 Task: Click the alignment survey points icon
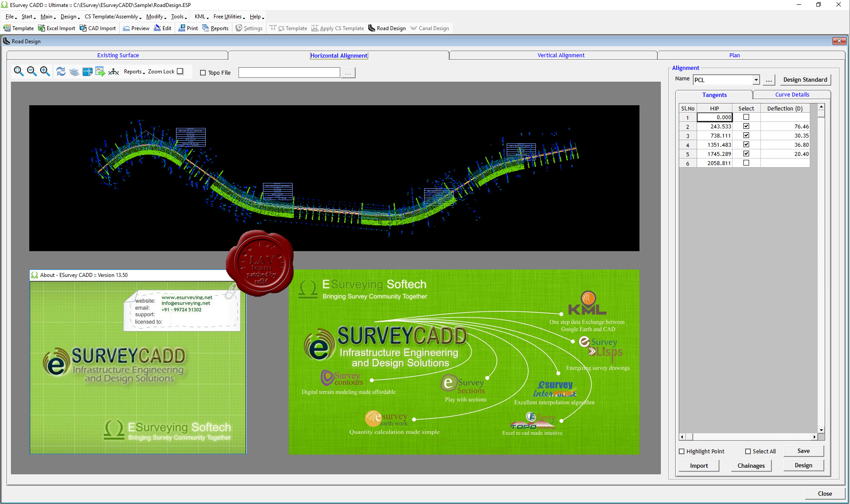tap(114, 72)
